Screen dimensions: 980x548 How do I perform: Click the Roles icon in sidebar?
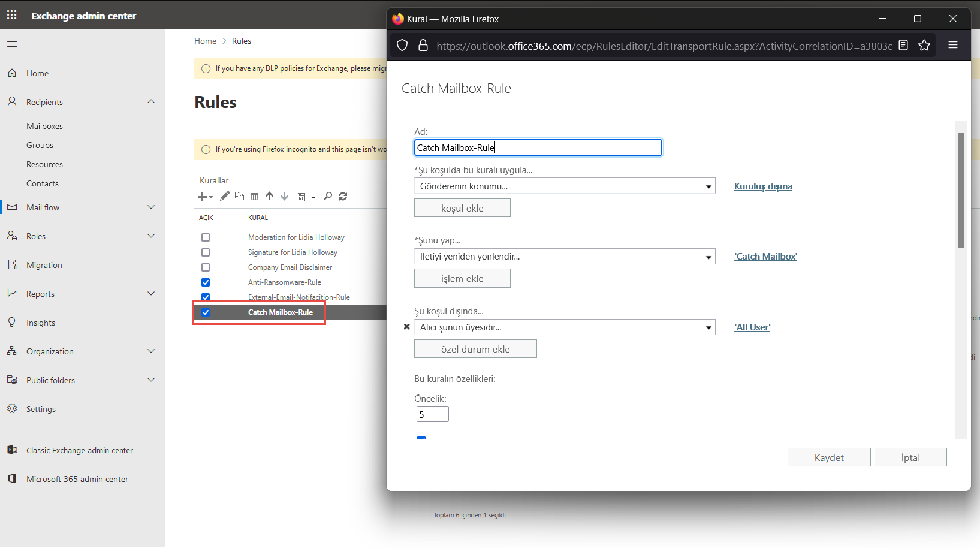(x=12, y=236)
